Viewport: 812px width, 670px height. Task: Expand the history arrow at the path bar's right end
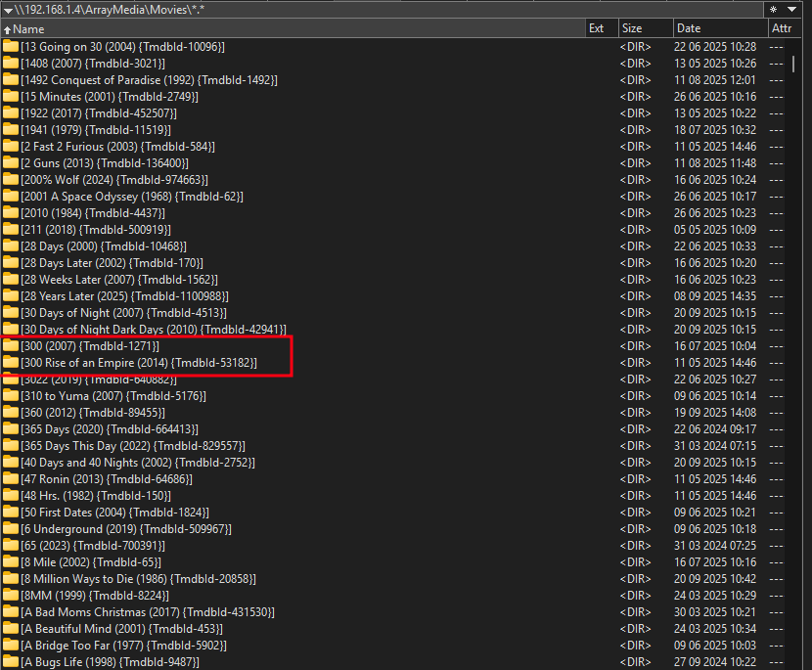791,10
